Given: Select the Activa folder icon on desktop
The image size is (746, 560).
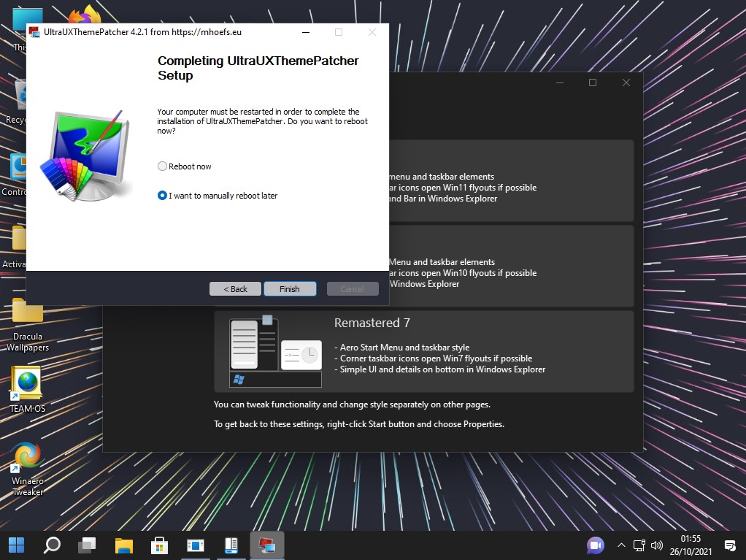Looking at the screenshot, I should point(15,247).
